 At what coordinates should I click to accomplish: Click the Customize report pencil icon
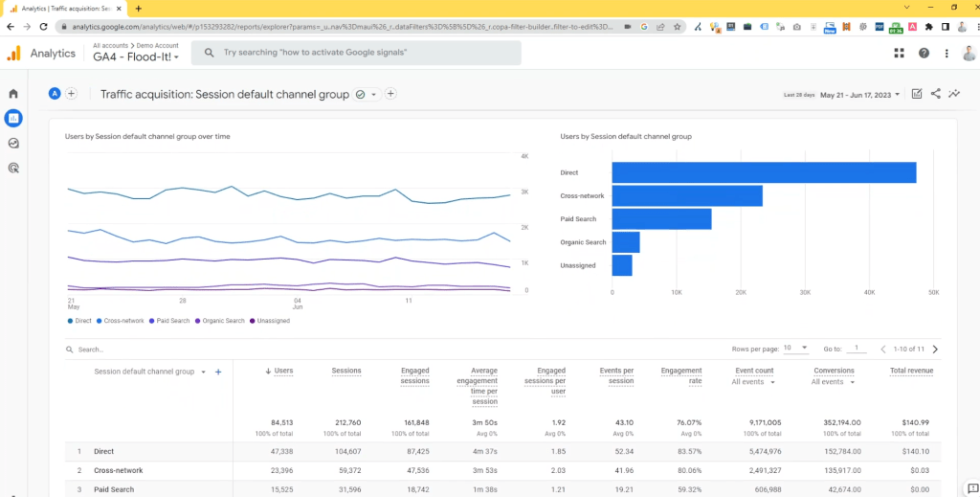coord(917,94)
